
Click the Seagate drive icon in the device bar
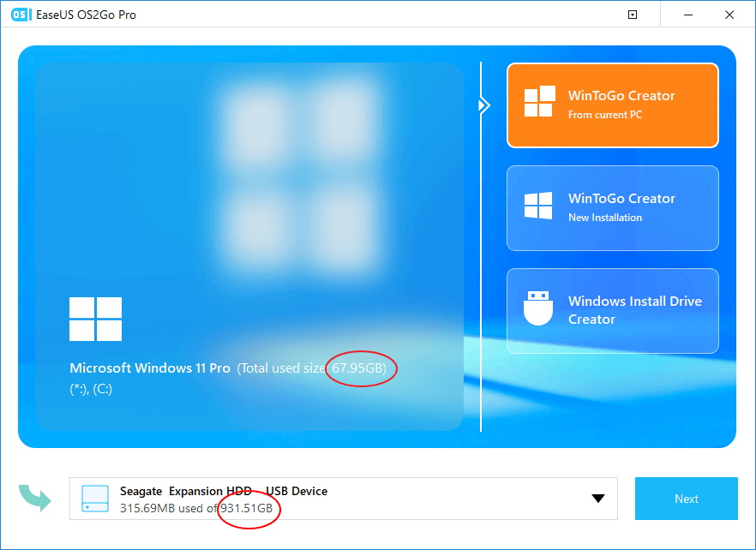click(94, 499)
